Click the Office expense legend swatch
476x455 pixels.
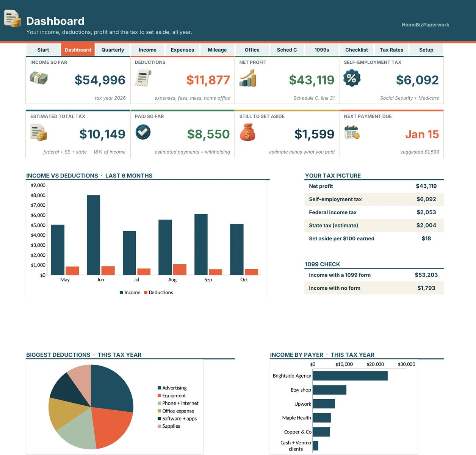[159, 411]
